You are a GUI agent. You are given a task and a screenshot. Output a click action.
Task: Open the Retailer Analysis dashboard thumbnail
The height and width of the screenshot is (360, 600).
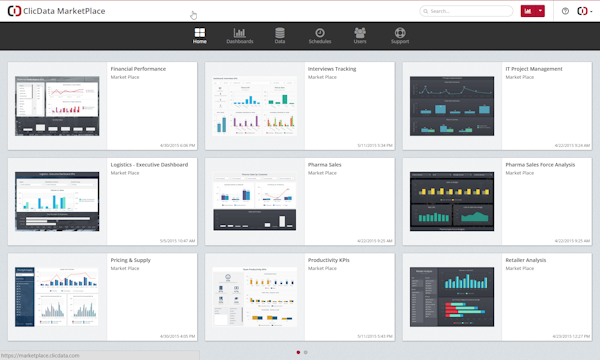pos(452,297)
